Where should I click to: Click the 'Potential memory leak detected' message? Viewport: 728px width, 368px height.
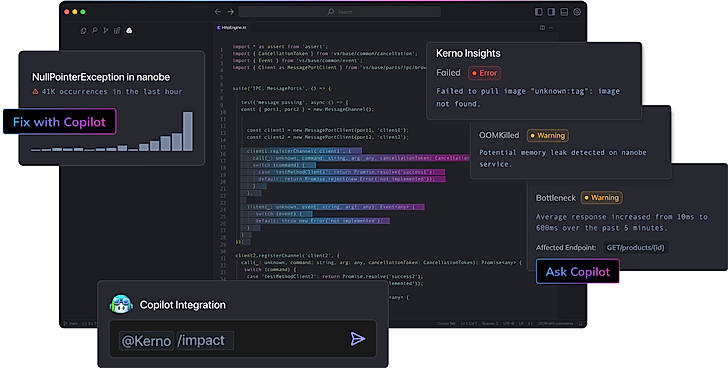point(563,158)
